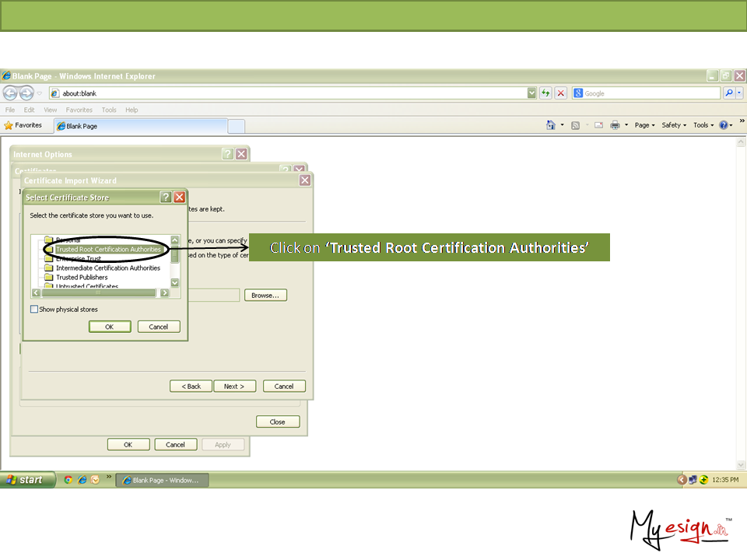Click the Refresh icon beside address bar
The height and width of the screenshot is (560, 747).
click(x=546, y=93)
